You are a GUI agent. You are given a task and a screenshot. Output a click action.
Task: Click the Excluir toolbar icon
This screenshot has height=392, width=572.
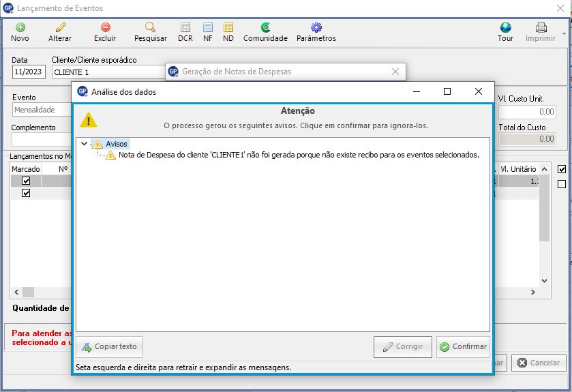click(x=105, y=28)
